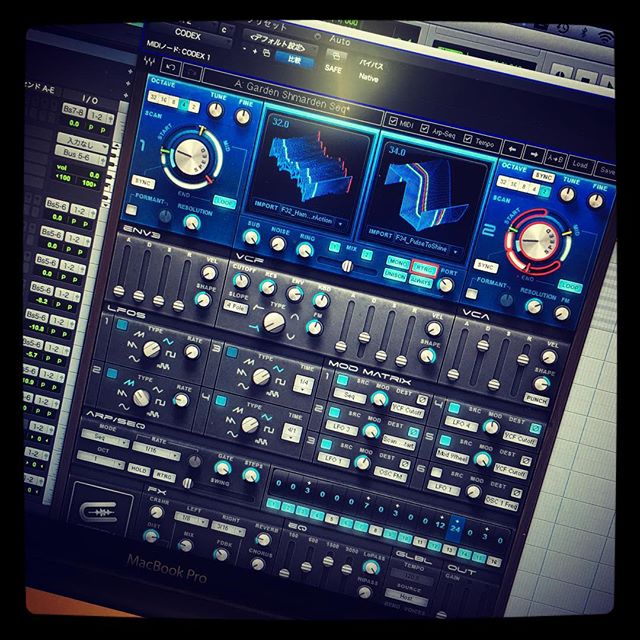Image resolution: width=640 pixels, height=640 pixels.
Task: Click the Wi-Fi icon in macOS menu bar
Action: (x=607, y=38)
